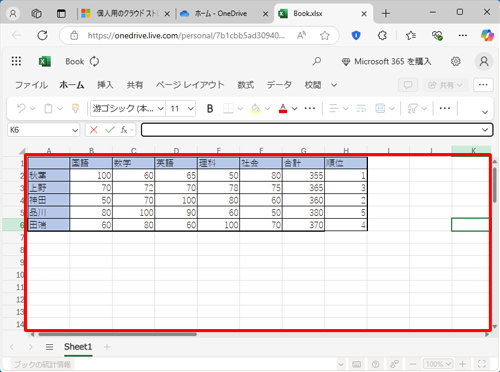Expand the paste options dropdown arrow
The image size is (500, 372).
[60, 109]
